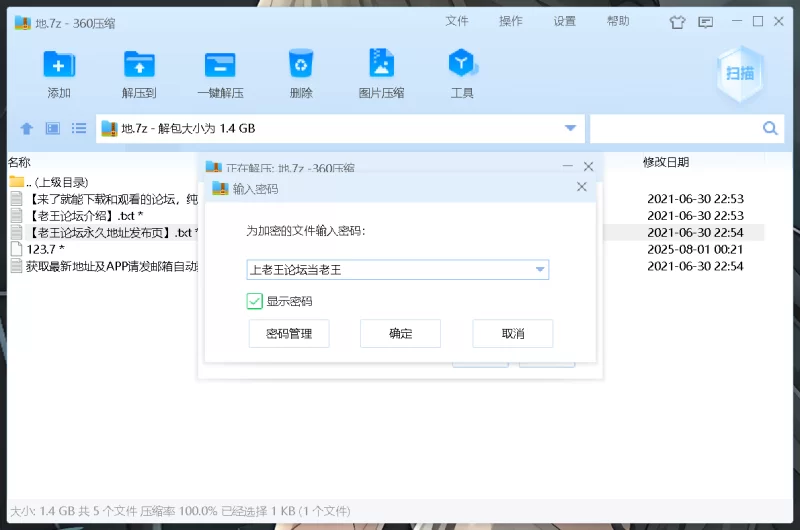The height and width of the screenshot is (530, 800).
Task: Switch to thumbnail view icon
Action: click(x=53, y=129)
